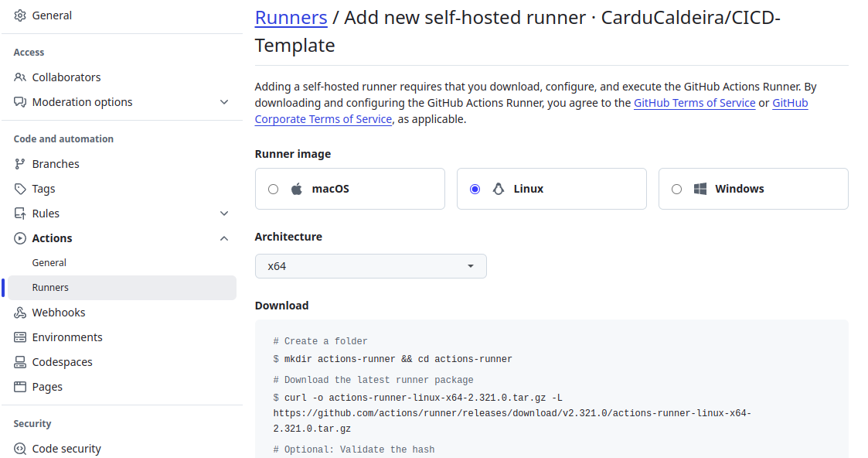Open Pages settings
Screen dimensions: 868x458
pyautogui.click(x=122, y=387)
